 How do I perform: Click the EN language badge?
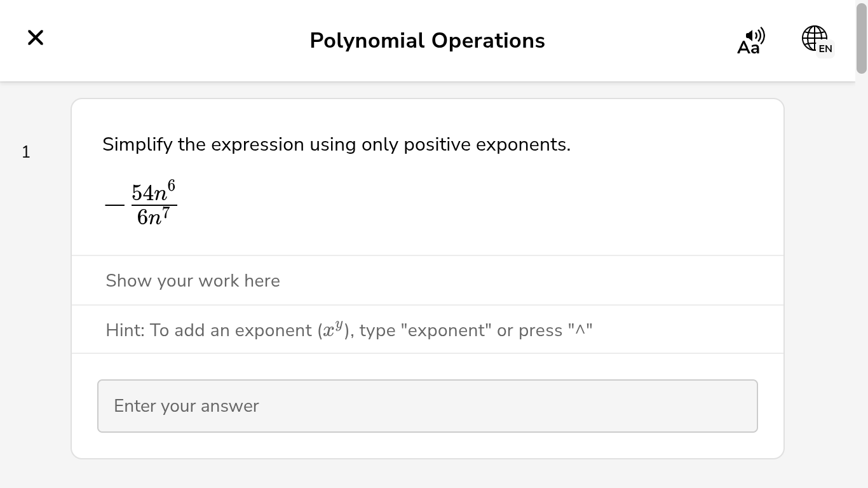coord(825,49)
